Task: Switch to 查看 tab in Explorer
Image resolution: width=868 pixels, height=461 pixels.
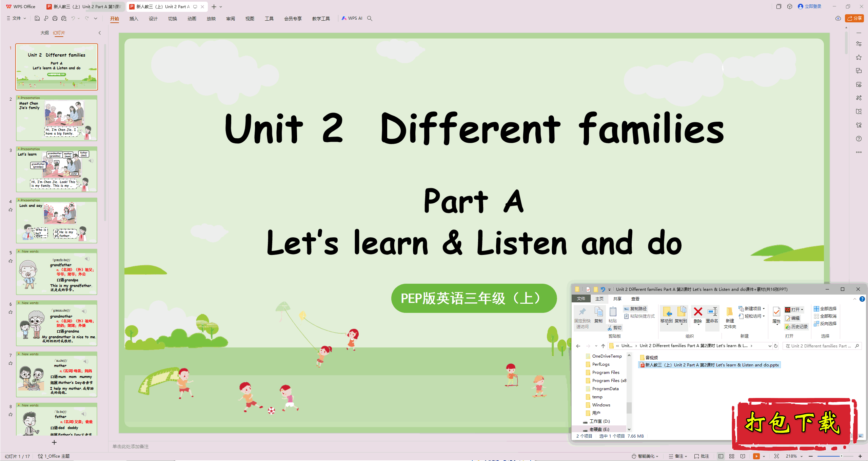Action: 635,299
